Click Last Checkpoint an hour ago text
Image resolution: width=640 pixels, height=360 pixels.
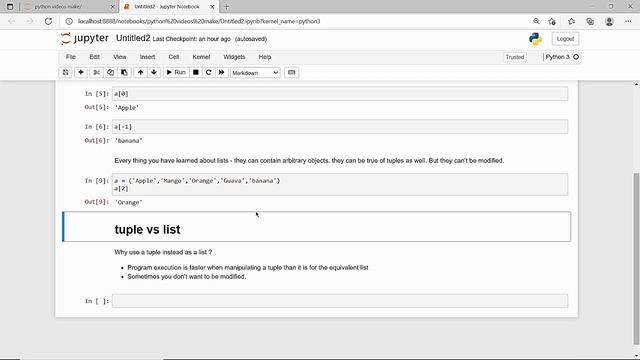tap(192, 39)
